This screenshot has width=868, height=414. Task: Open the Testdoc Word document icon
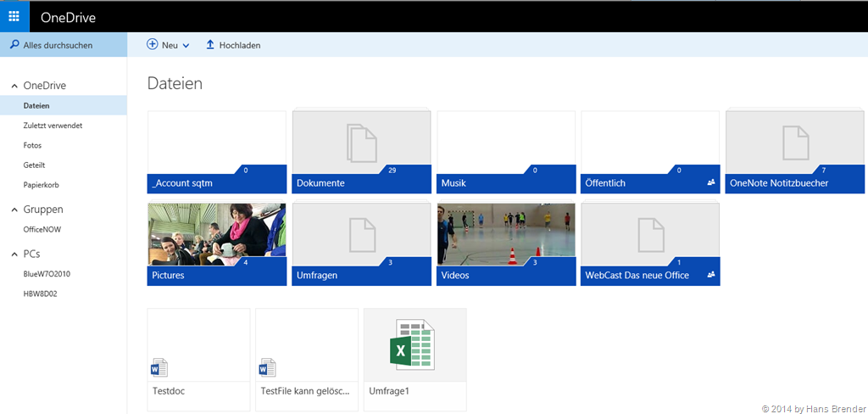(159, 367)
